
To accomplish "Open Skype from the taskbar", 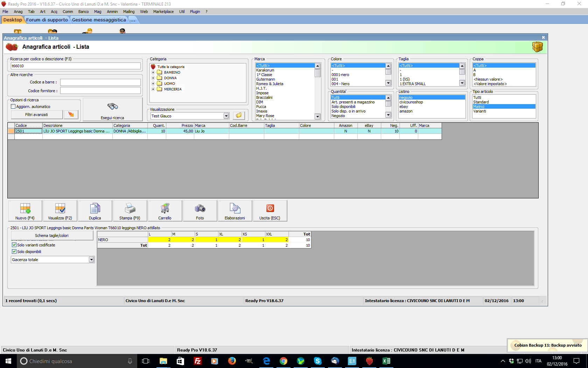I will point(318,361).
